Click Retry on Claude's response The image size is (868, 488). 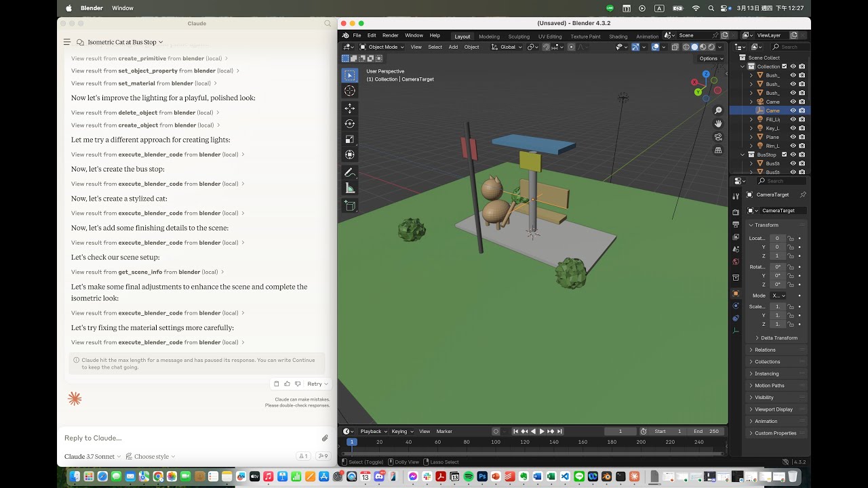point(317,384)
